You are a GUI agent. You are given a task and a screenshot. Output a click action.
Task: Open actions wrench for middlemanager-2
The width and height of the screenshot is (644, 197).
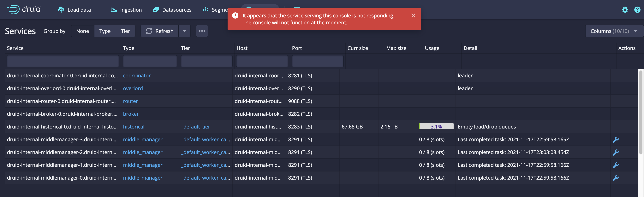tap(616, 152)
